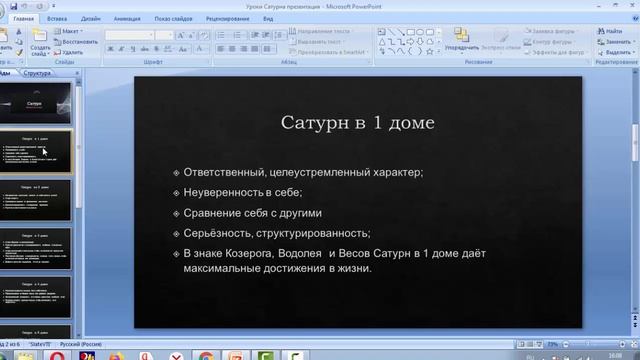Click the Создать слайд button
Viewport: 640px width, 360px height.
tap(40, 42)
